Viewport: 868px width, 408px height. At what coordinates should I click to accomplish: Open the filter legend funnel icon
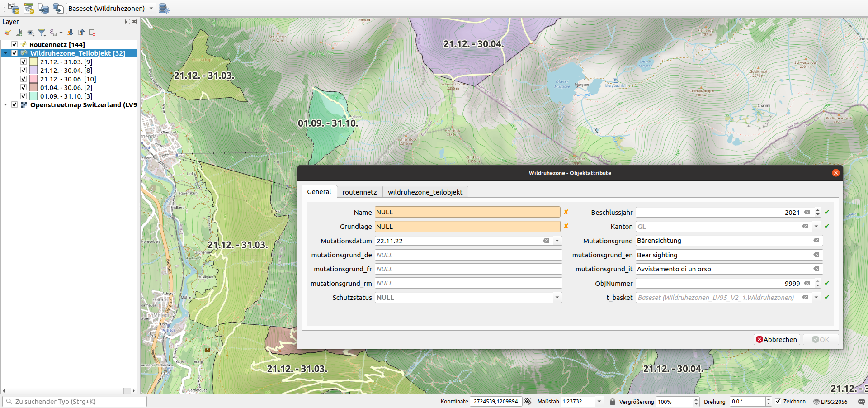coord(42,33)
